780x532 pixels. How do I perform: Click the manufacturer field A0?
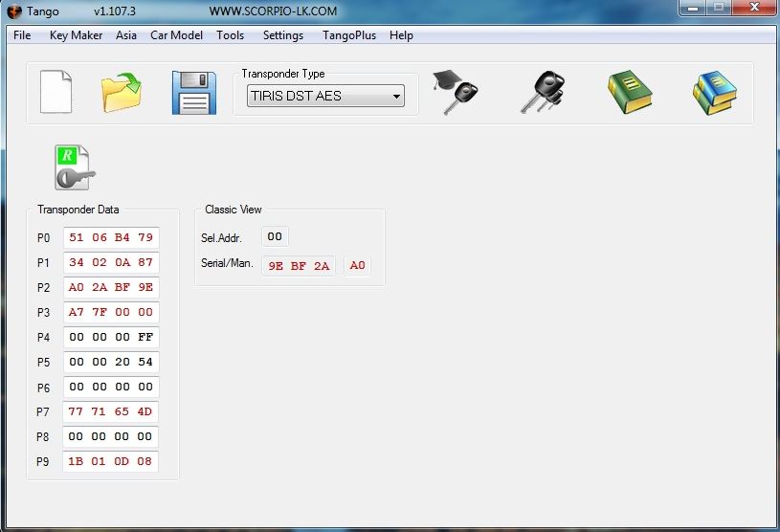pos(357,266)
